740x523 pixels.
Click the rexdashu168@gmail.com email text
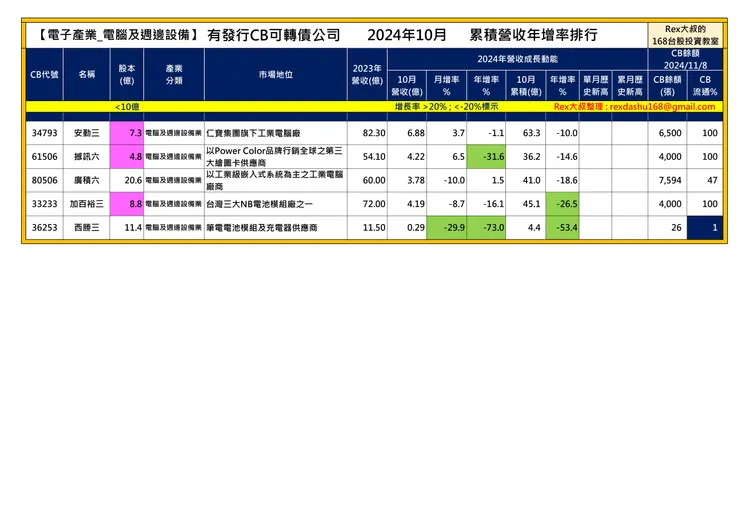point(662,107)
